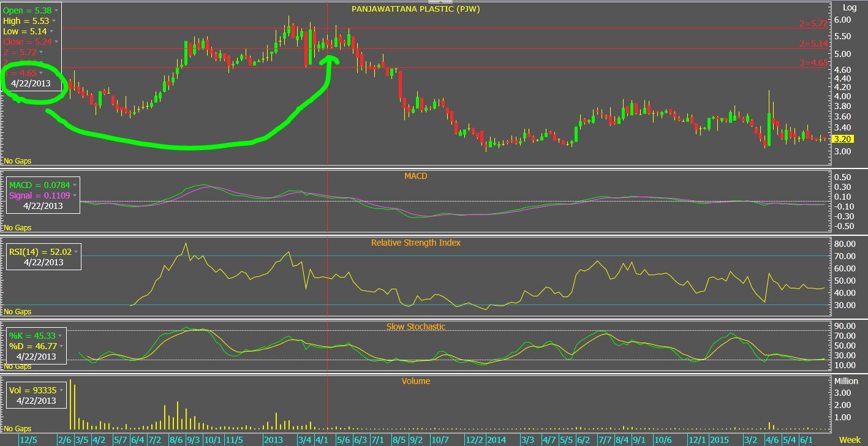Image resolution: width=868 pixels, height=446 pixels.
Task: Click the 80.00 RSI axis value
Action: click(x=845, y=244)
